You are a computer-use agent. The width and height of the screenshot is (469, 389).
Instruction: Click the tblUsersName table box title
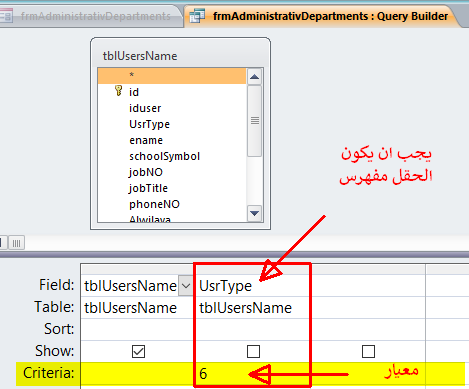[x=140, y=56]
